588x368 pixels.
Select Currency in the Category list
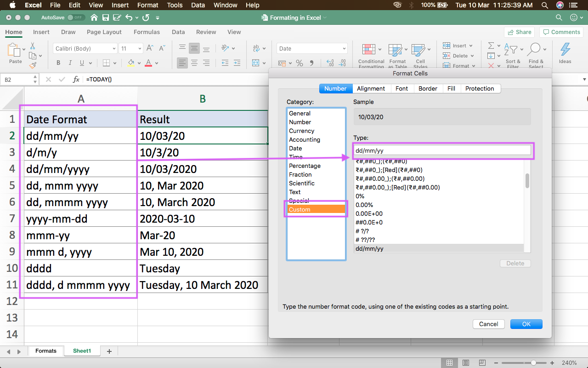[x=301, y=131]
